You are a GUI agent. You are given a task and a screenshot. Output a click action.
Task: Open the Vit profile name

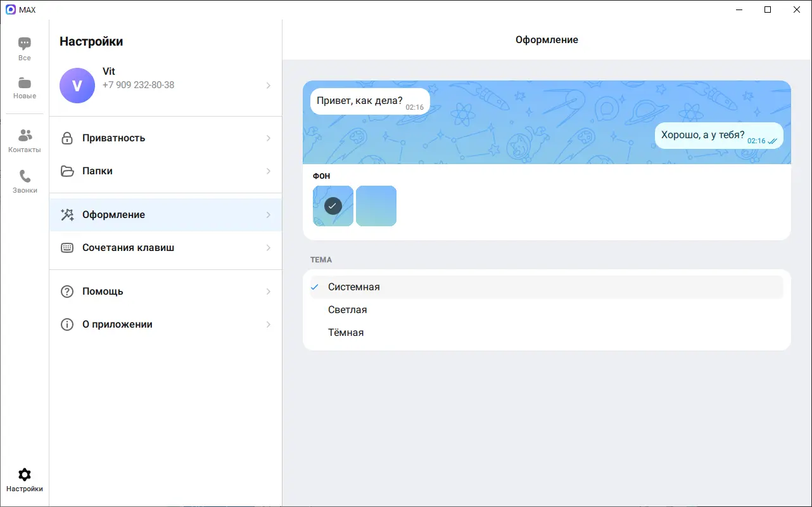click(109, 72)
